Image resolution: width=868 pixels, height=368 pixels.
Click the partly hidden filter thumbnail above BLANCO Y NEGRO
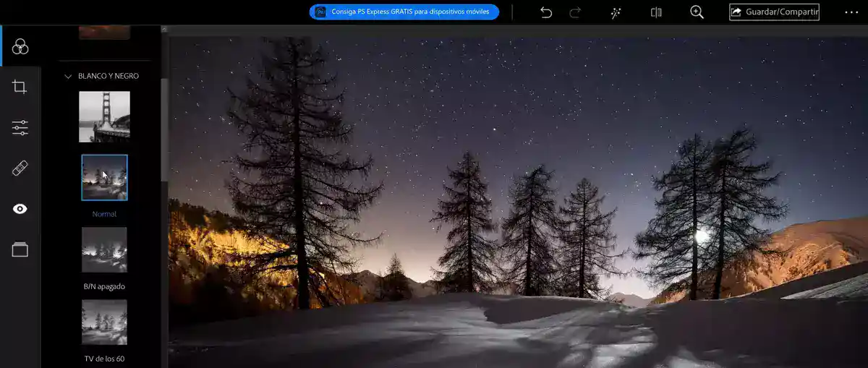point(104,32)
